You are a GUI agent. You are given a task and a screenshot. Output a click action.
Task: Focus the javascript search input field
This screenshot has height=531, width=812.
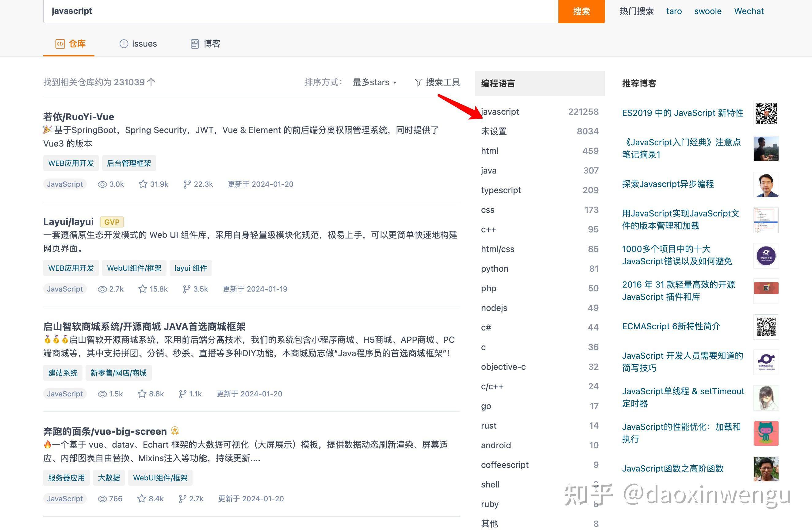[301, 11]
